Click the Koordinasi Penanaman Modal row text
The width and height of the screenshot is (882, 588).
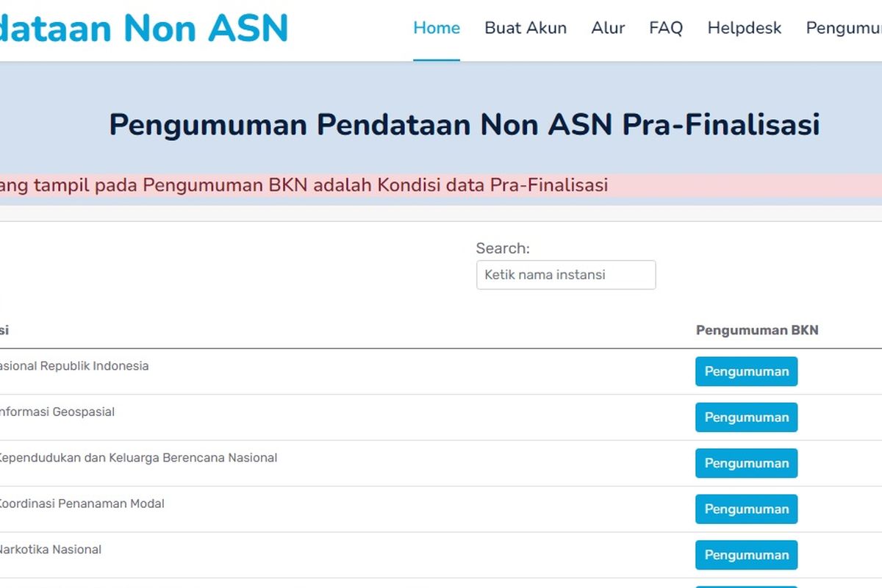(81, 504)
